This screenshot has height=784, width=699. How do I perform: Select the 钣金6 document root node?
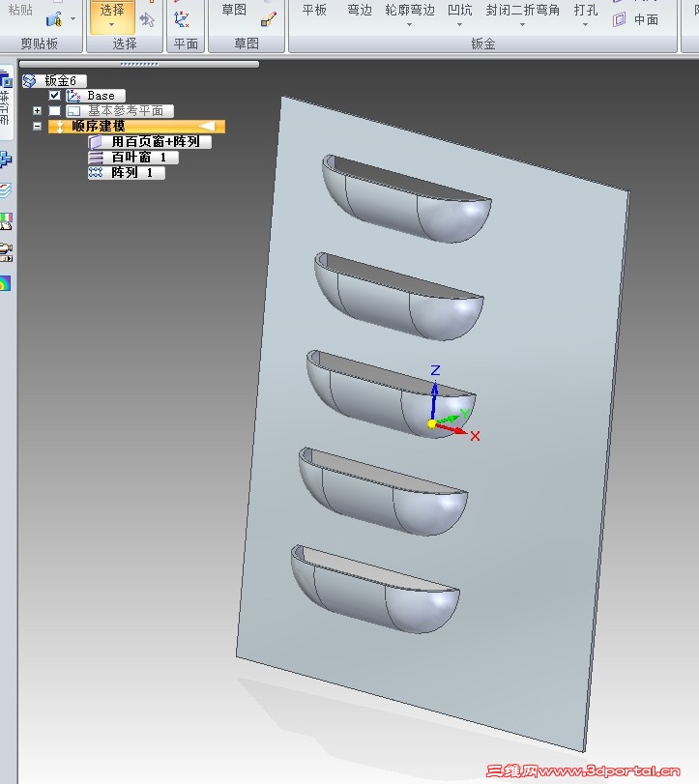click(x=54, y=80)
